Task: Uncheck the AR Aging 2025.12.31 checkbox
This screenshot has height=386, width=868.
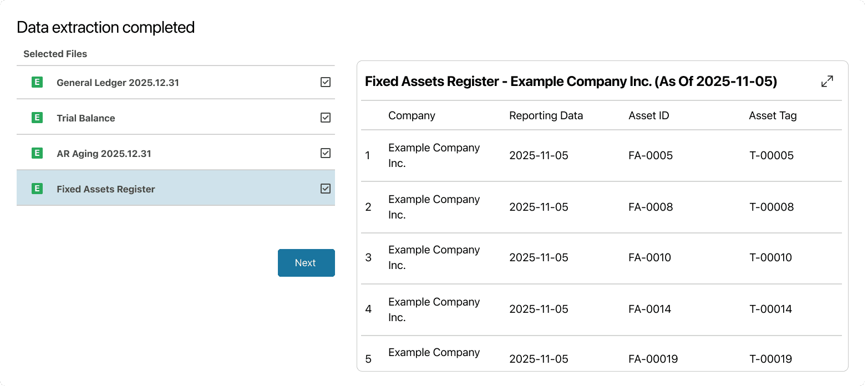Action: [x=326, y=153]
